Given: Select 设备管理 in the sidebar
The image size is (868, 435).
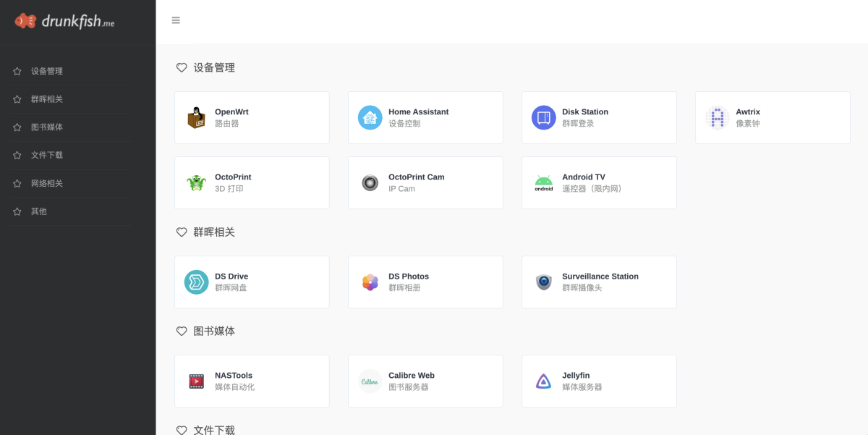Looking at the screenshot, I should 47,71.
